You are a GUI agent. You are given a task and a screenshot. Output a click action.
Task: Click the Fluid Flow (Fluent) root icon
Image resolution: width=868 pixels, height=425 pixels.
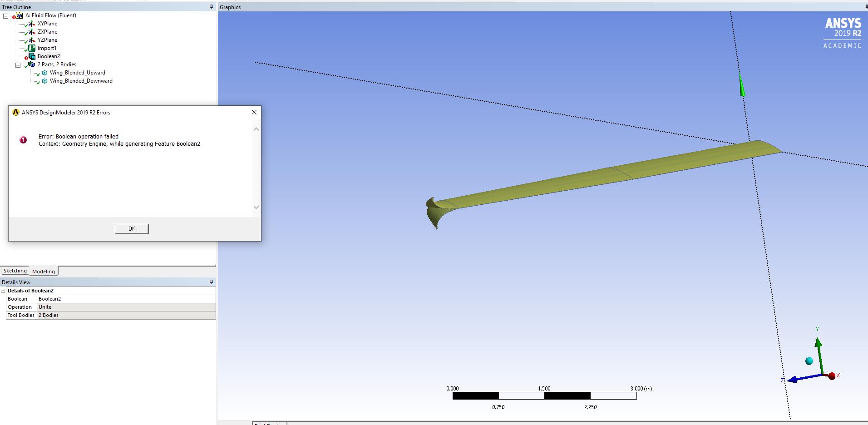coord(20,15)
